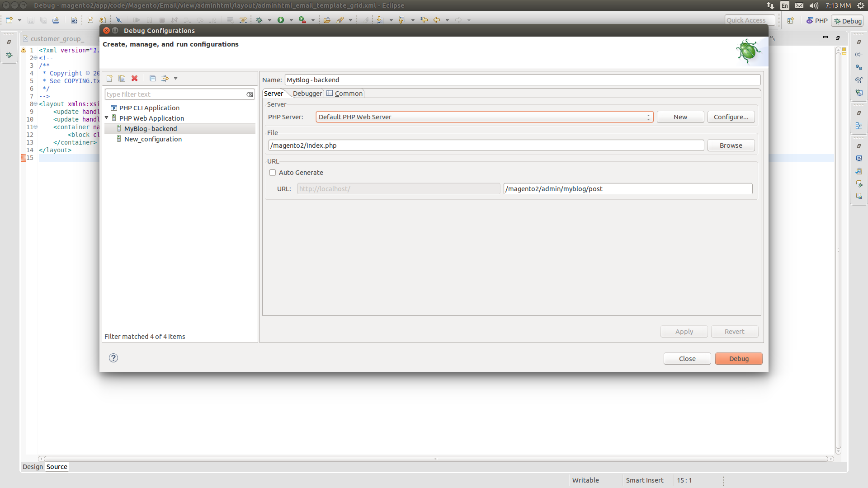Click the New launch configuration icon
The width and height of the screenshot is (868, 488).
109,79
